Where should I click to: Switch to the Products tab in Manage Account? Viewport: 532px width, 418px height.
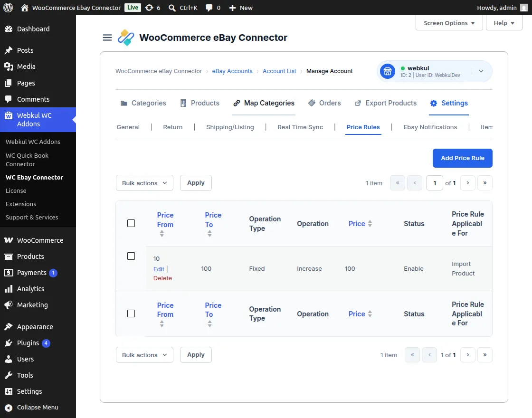pos(199,103)
